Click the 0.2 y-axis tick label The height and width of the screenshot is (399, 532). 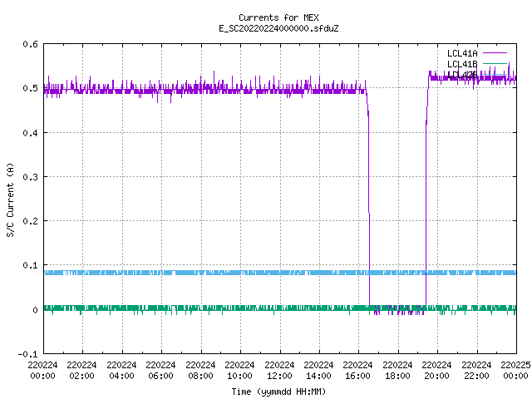point(30,221)
